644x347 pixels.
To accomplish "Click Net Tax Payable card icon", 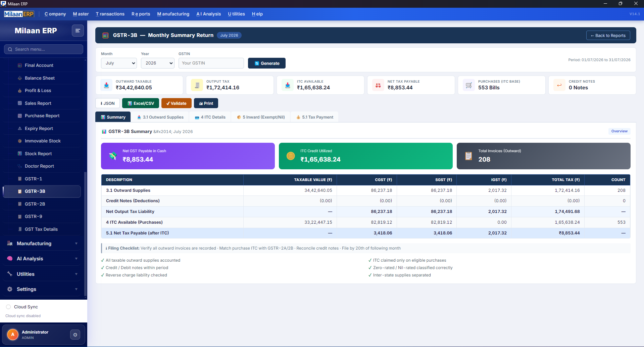I will (x=378, y=85).
